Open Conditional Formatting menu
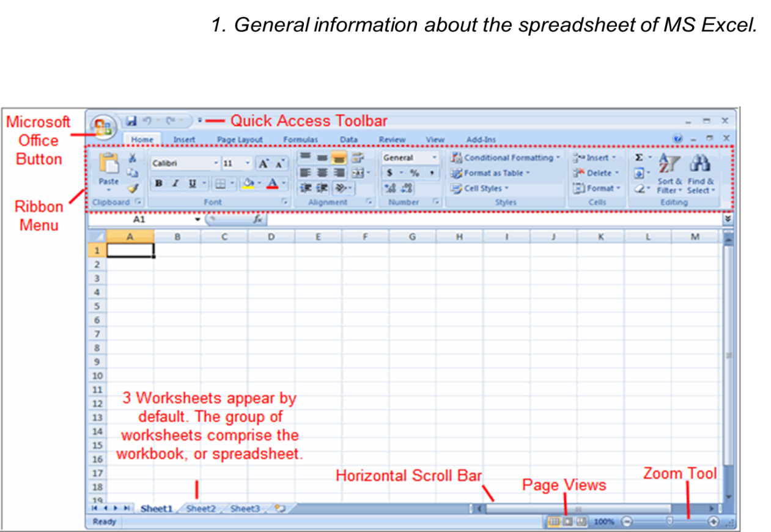This screenshot has width=771, height=532. tap(505, 158)
